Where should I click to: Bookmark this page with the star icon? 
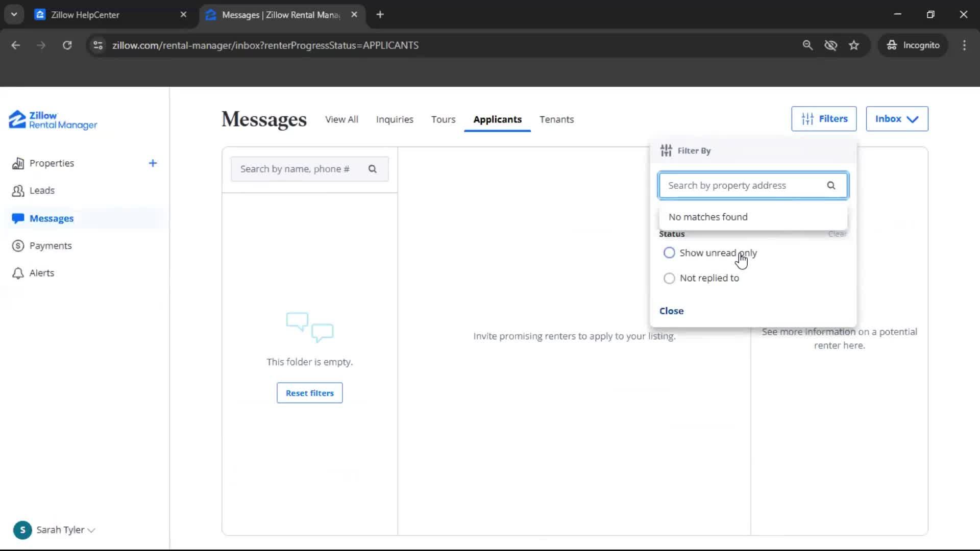[x=854, y=45]
